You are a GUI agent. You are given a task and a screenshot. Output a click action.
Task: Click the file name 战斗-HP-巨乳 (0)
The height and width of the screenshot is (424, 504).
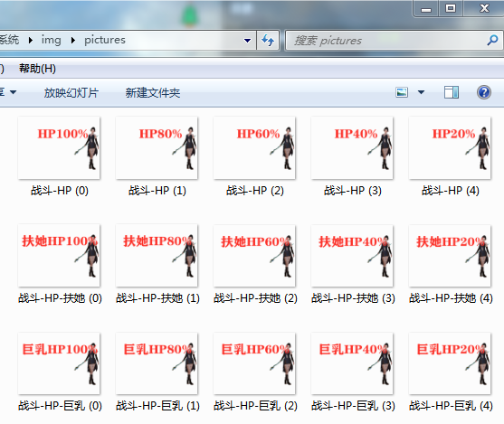coord(60,406)
